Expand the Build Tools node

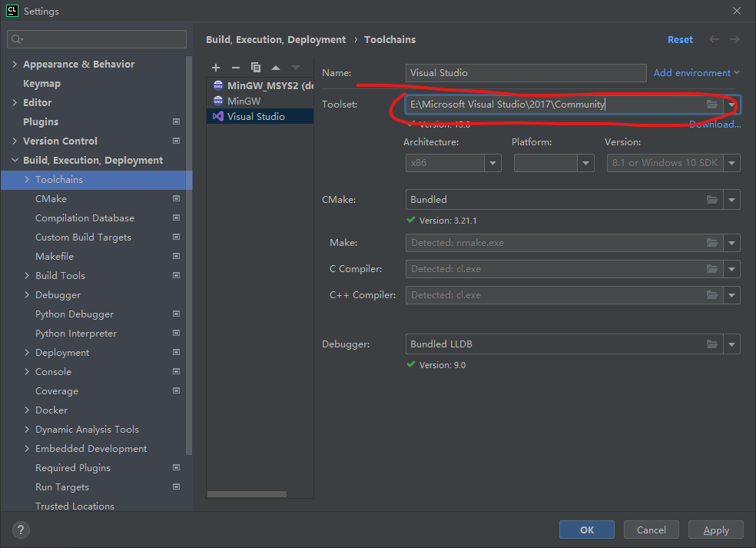(x=27, y=275)
